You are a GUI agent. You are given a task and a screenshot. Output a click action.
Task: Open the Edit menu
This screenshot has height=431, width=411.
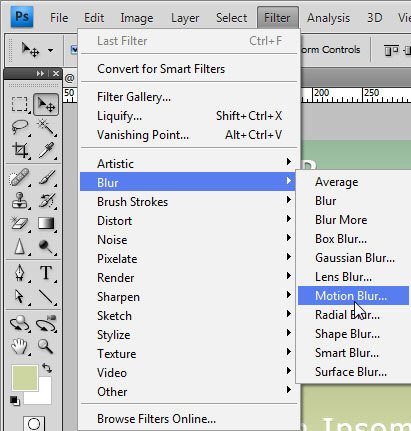click(94, 18)
